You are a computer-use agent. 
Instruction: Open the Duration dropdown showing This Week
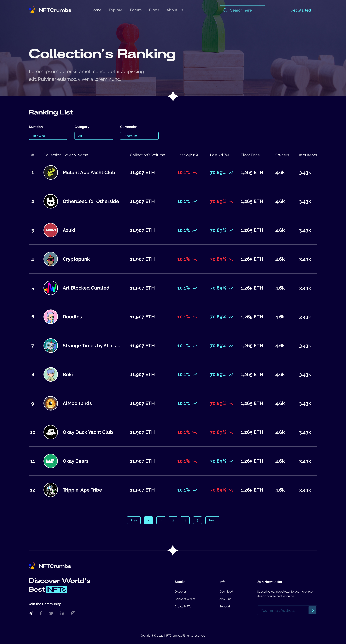pos(48,136)
